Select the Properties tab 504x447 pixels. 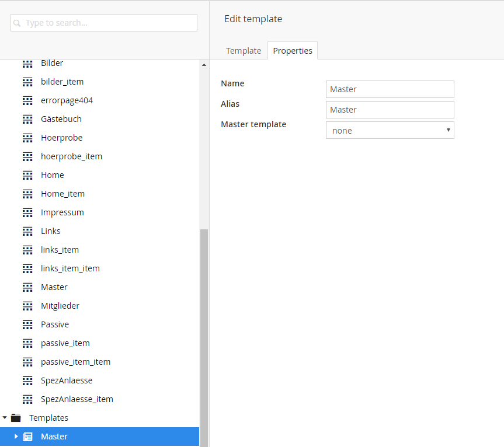[x=293, y=51]
